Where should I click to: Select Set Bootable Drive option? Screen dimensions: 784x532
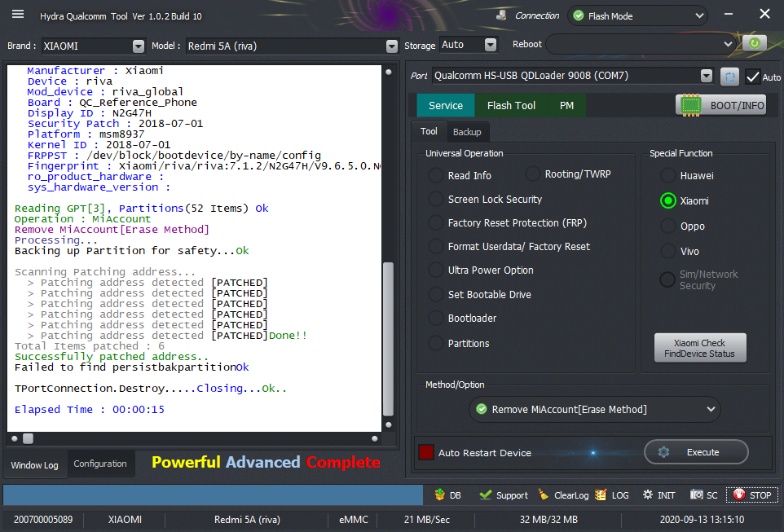pos(480,294)
